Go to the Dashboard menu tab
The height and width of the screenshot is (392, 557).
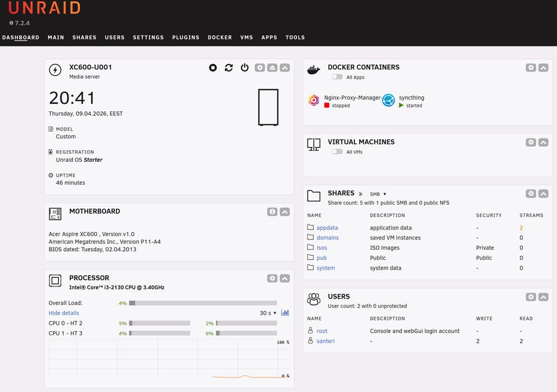pos(21,37)
